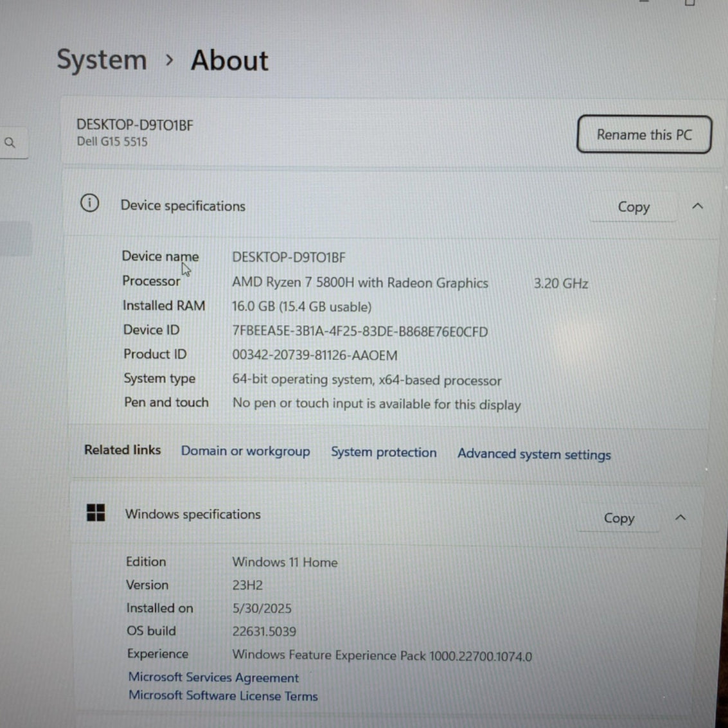Click the Device specifications info icon
The height and width of the screenshot is (728, 728).
[x=89, y=203]
